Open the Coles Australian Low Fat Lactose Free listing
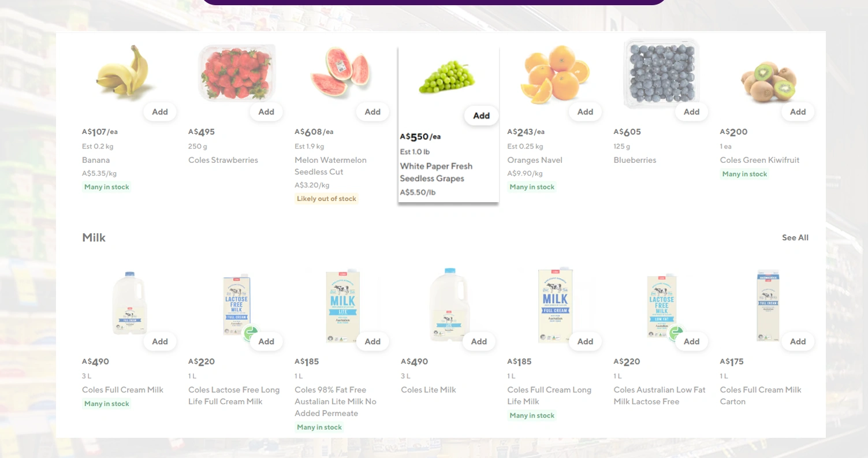Viewport: 868px width, 458px height. tap(659, 396)
